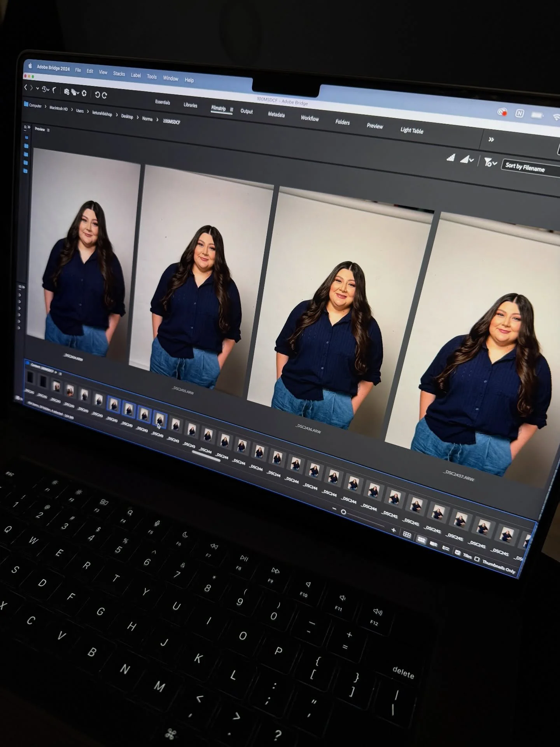Image resolution: width=560 pixels, height=747 pixels.
Task: Click Desktop in the path bar
Action: pos(127,116)
